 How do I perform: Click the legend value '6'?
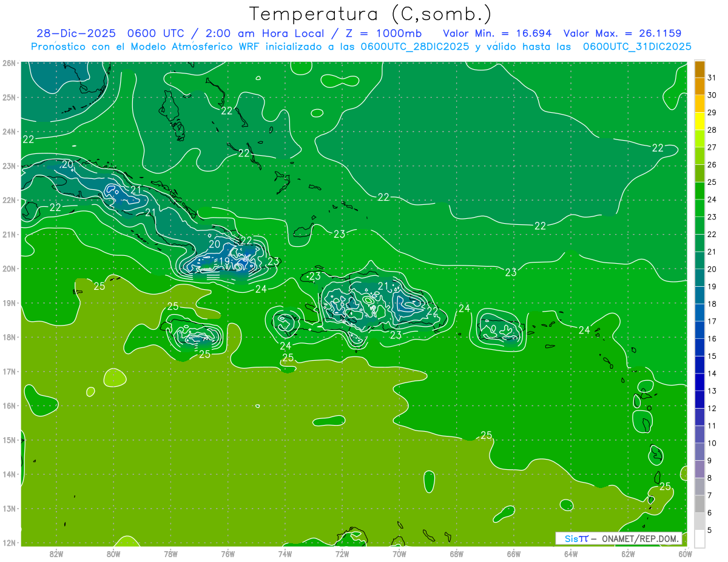(x=710, y=513)
